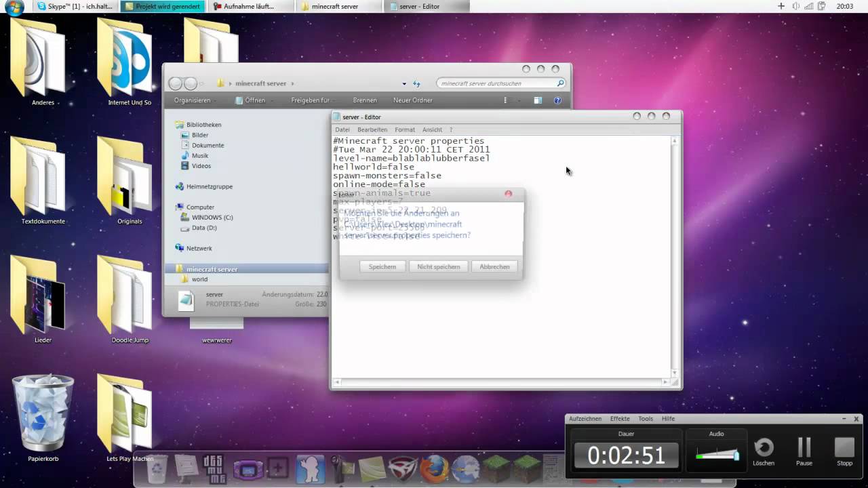The image size is (868, 488).
Task: Close the save changes dialog
Action: [508, 194]
